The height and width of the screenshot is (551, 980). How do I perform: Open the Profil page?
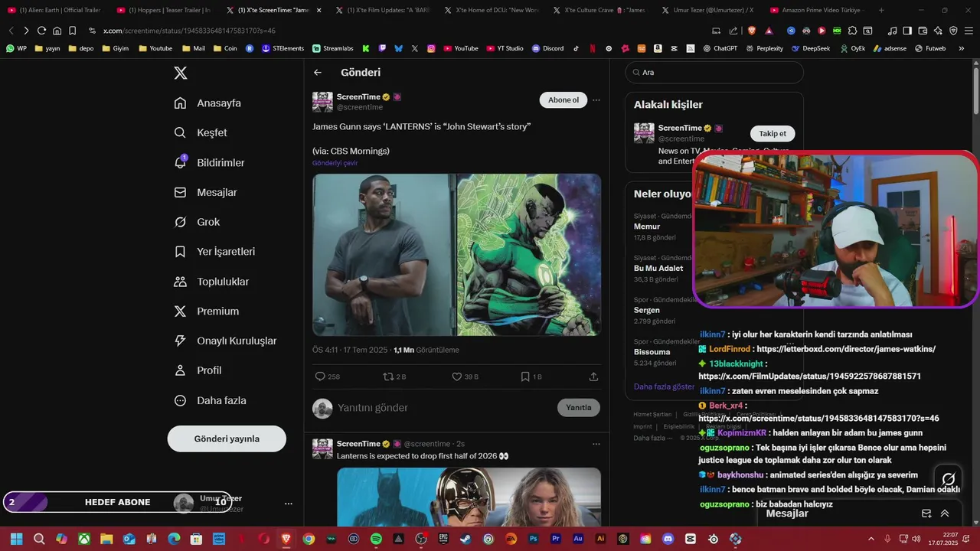coord(198,370)
